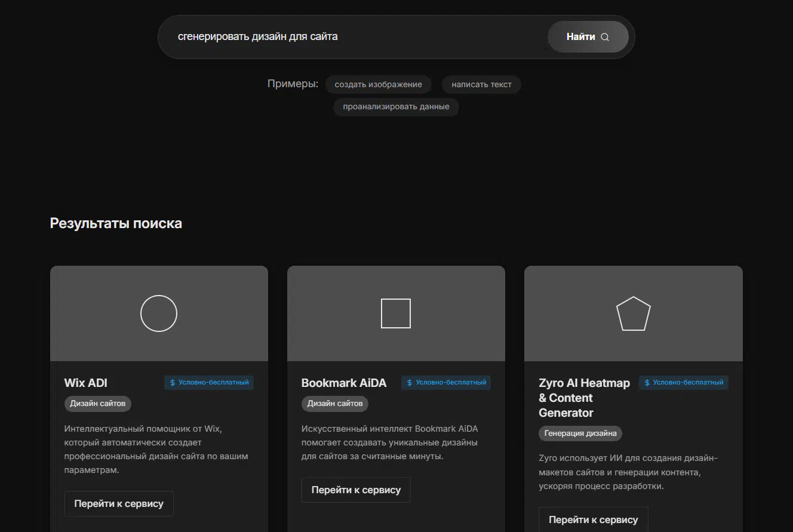Open Zyro service via 'Перейти к сервису'
Image resolution: width=793 pixels, height=532 pixels.
tap(593, 519)
